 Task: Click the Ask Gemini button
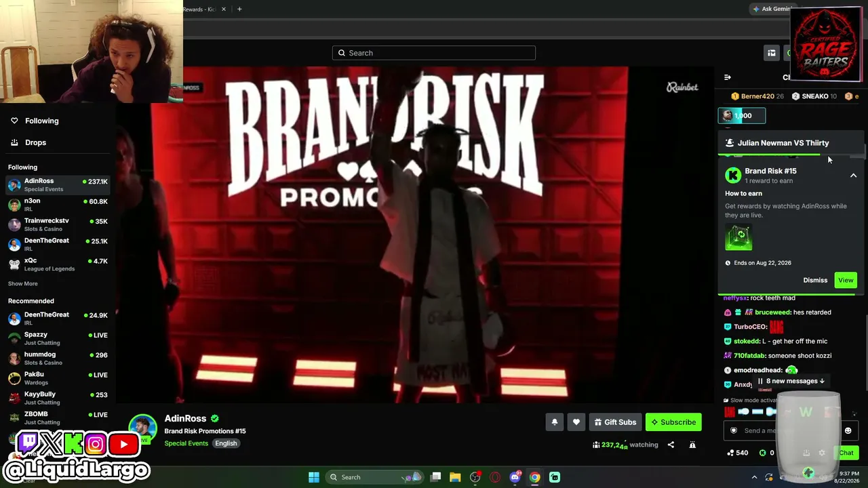point(771,9)
